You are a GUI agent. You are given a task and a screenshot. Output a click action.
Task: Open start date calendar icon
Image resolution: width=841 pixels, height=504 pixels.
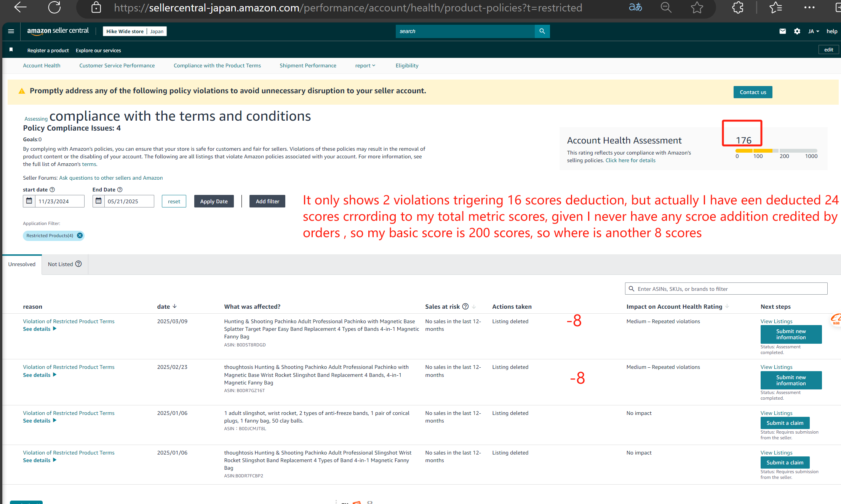click(29, 201)
